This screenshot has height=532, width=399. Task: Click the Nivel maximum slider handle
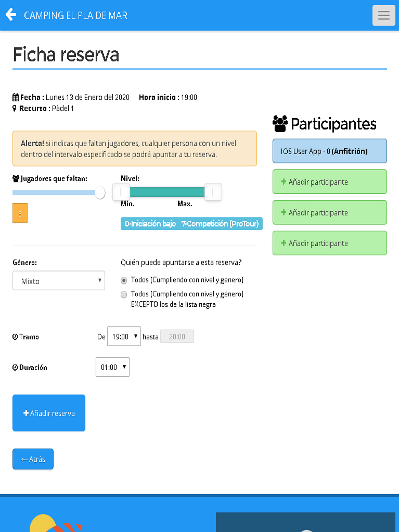(213, 192)
